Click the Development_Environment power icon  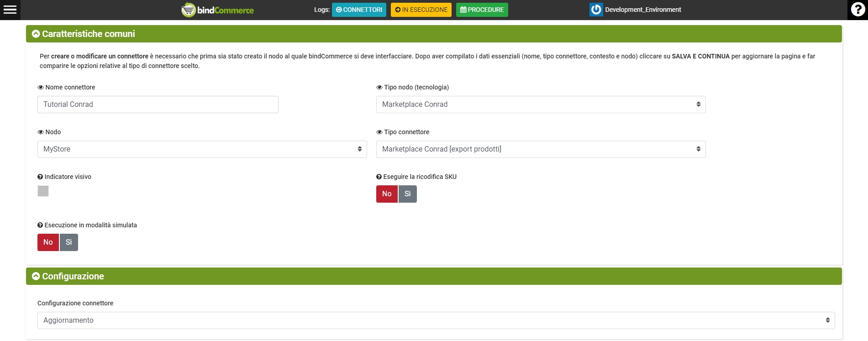596,10
